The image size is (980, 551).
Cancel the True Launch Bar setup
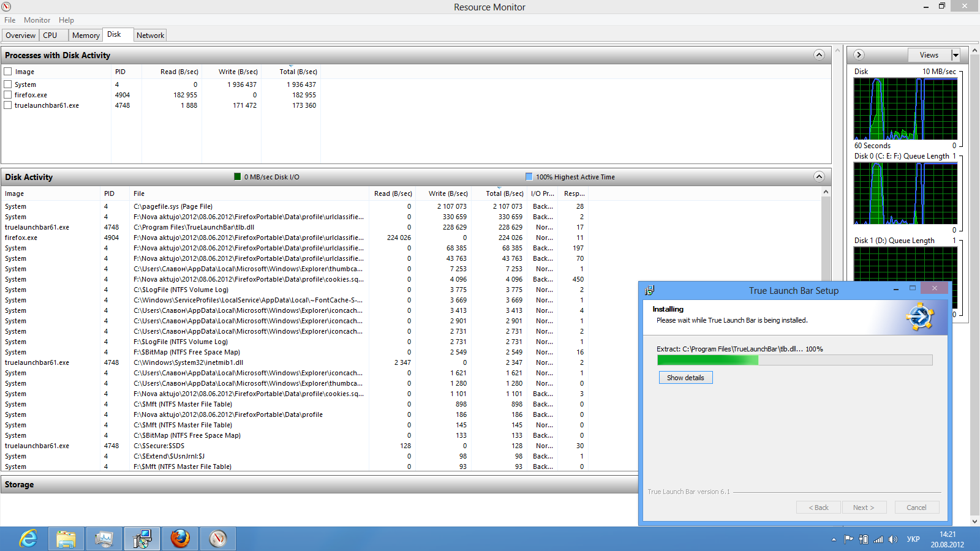916,508
